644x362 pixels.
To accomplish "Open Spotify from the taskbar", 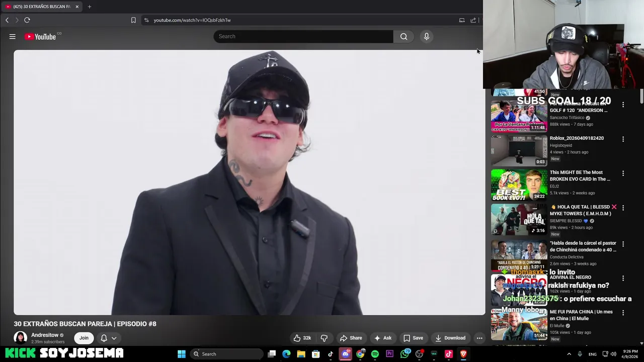I will coord(375,354).
